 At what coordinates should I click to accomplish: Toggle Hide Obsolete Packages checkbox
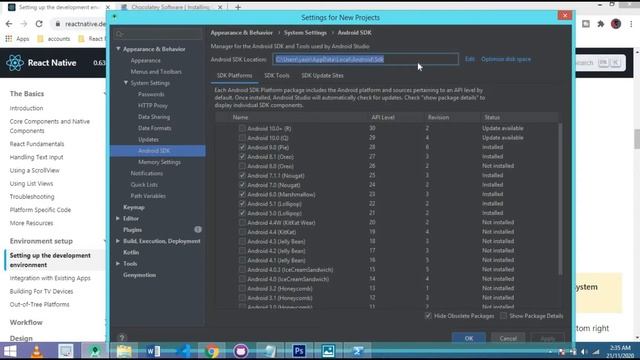(x=428, y=316)
